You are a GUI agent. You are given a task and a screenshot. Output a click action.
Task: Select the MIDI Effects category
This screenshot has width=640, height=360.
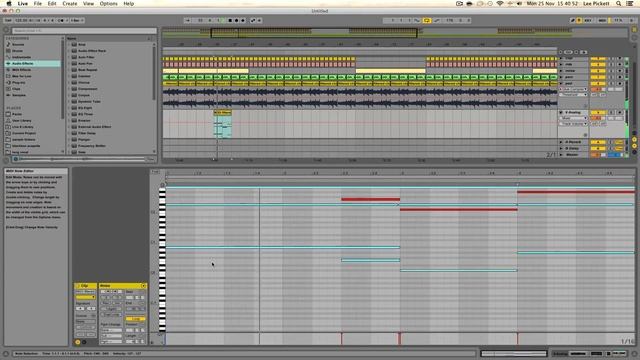click(x=21, y=70)
